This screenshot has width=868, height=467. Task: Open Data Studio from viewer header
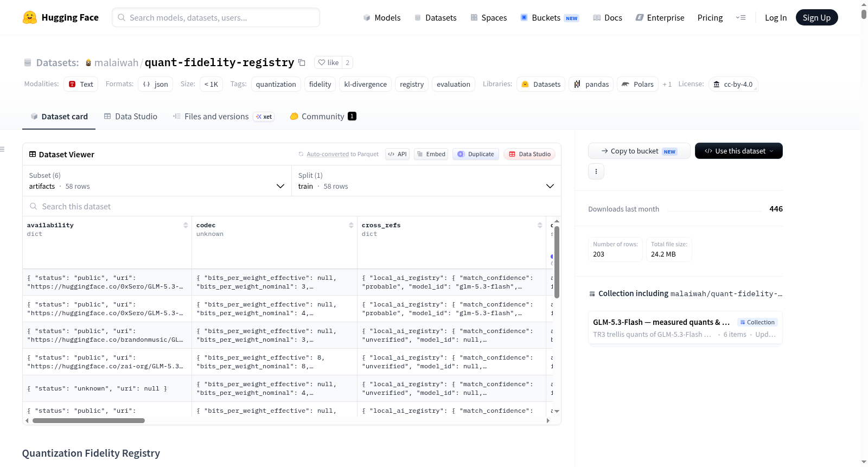tap(529, 154)
